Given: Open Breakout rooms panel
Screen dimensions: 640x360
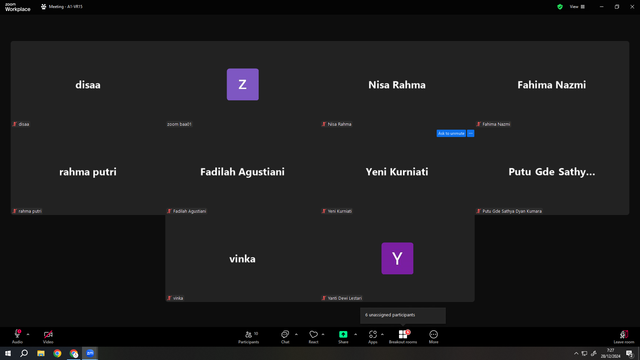Looking at the screenshot, I should click(403, 337).
